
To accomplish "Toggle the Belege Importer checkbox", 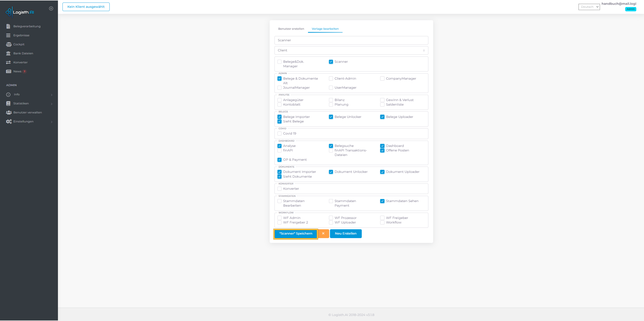I will 279,117.
